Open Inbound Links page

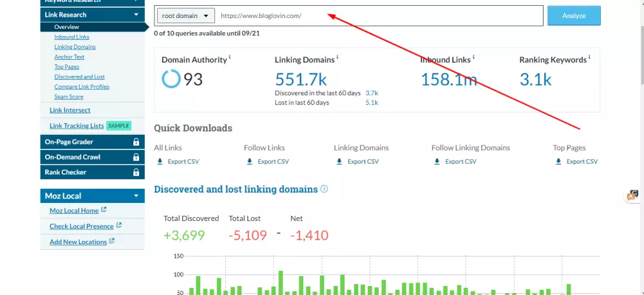pos(71,37)
